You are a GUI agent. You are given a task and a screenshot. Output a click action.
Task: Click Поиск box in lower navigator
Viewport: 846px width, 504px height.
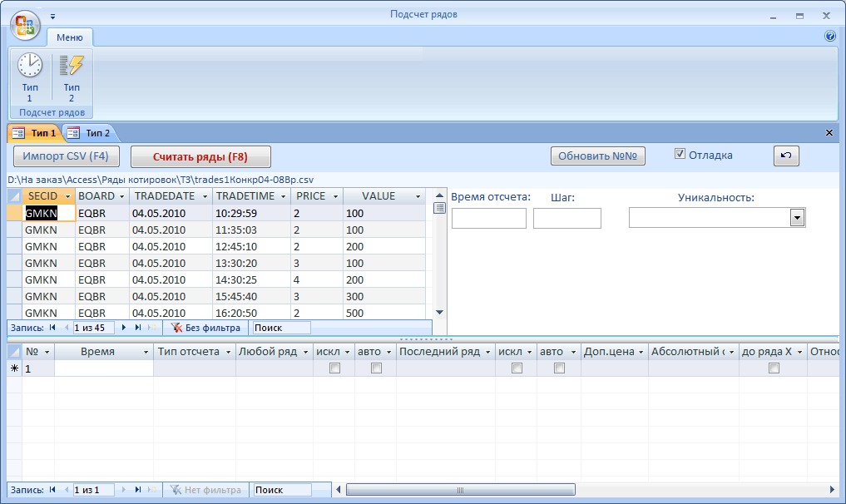coord(283,489)
